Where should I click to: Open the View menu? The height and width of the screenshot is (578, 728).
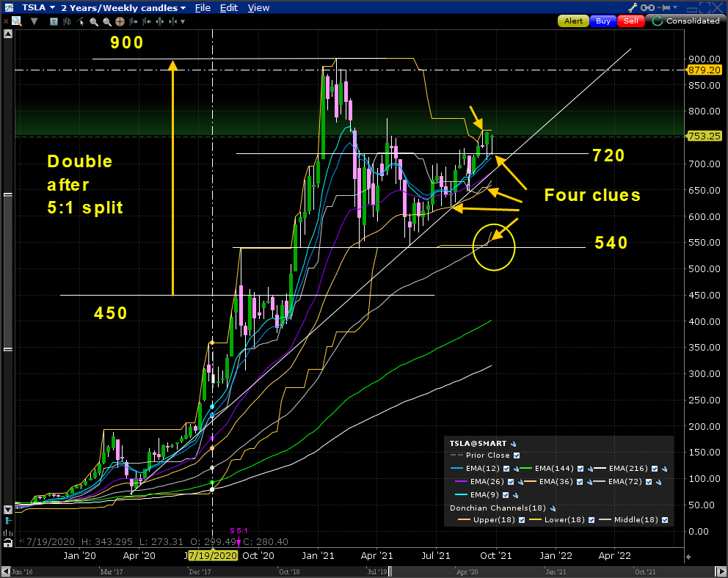point(258,8)
